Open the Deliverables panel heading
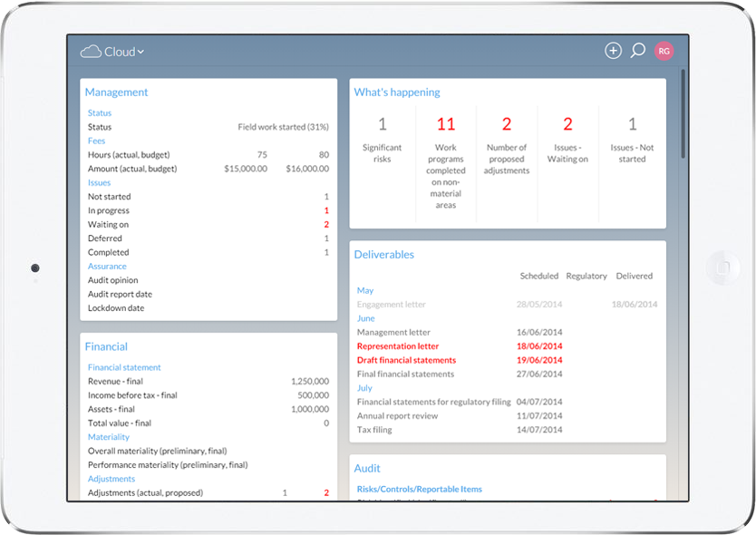756x535 pixels. (383, 255)
